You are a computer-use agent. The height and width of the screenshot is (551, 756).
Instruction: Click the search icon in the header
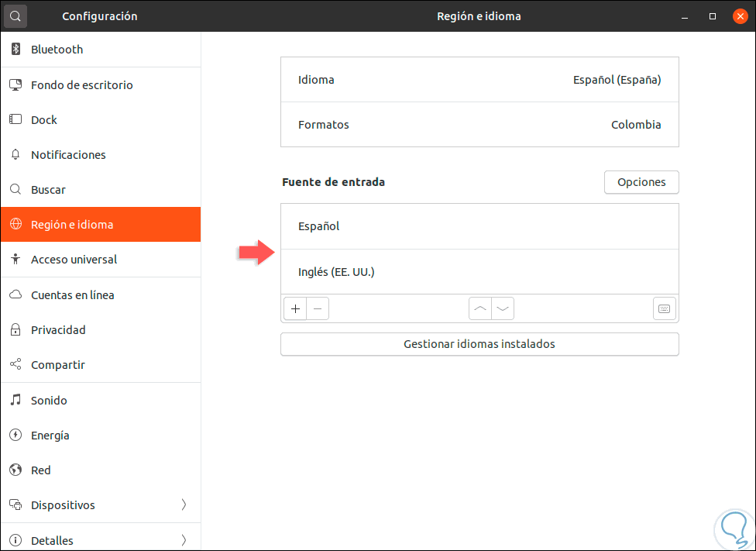(15, 15)
